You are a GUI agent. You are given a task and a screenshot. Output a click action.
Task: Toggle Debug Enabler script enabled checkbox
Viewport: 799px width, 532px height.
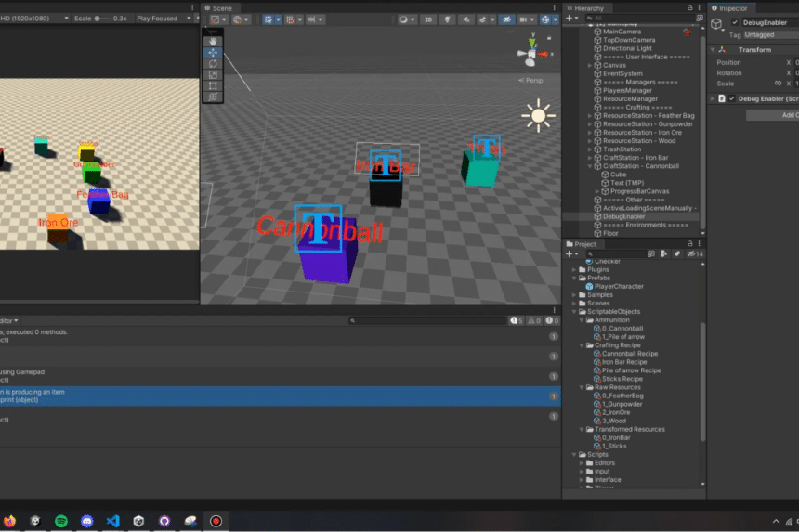[732, 98]
